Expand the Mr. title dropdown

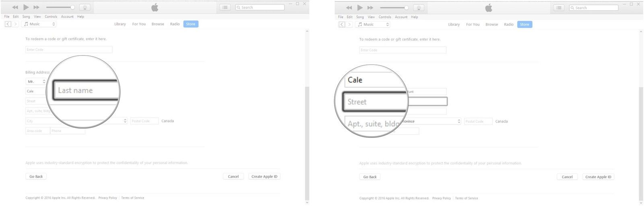[36, 81]
